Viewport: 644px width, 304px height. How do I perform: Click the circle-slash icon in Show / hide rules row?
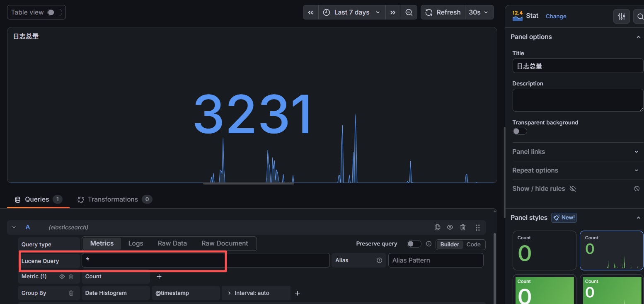(x=637, y=189)
